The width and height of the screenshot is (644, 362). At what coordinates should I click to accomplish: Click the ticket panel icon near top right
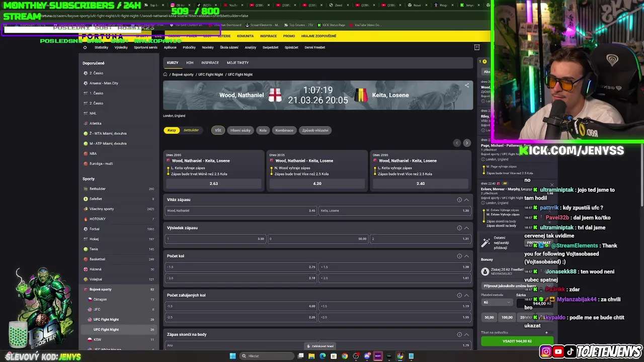tap(477, 47)
